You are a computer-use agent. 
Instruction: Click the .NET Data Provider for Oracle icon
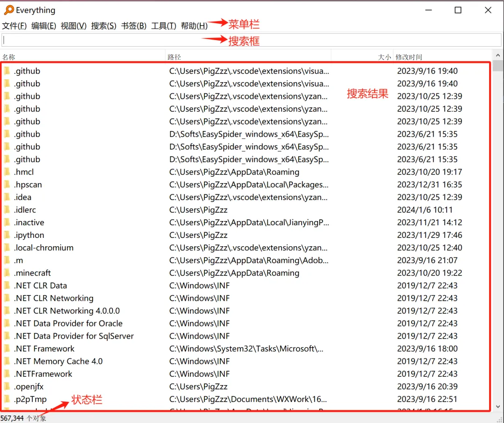pyautogui.click(x=7, y=323)
